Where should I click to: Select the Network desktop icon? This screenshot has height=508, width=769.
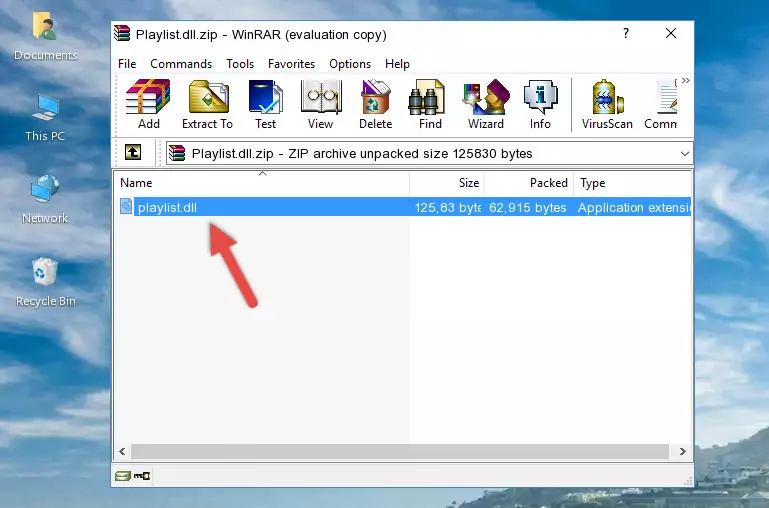point(45,200)
